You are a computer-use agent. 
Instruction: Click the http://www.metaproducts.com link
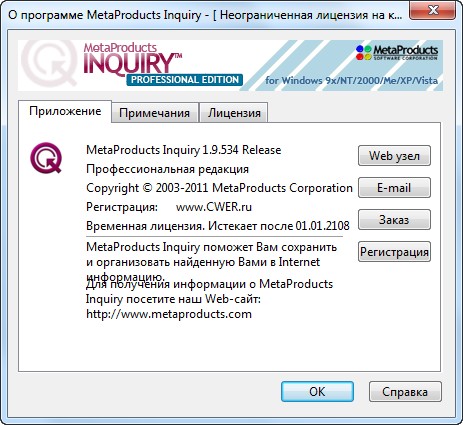[169, 314]
